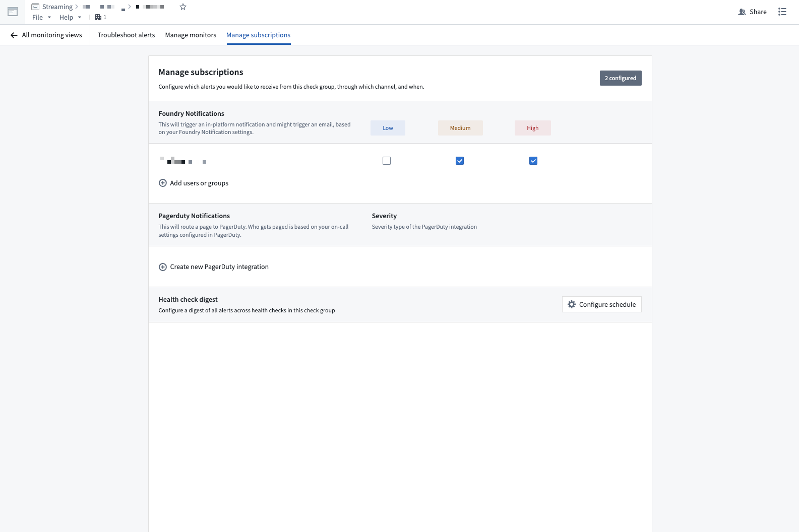Open the File menu
The width and height of the screenshot is (799, 532).
point(42,17)
